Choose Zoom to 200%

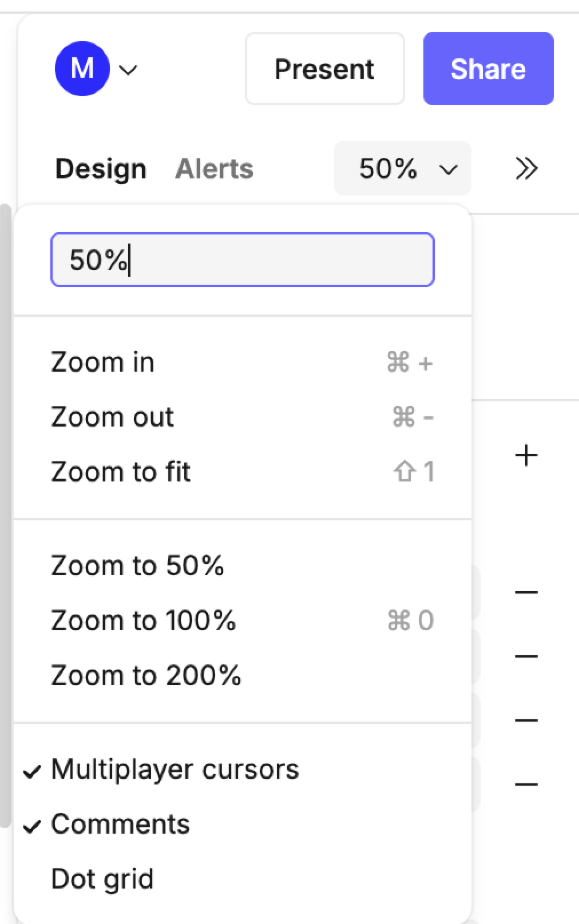(146, 676)
